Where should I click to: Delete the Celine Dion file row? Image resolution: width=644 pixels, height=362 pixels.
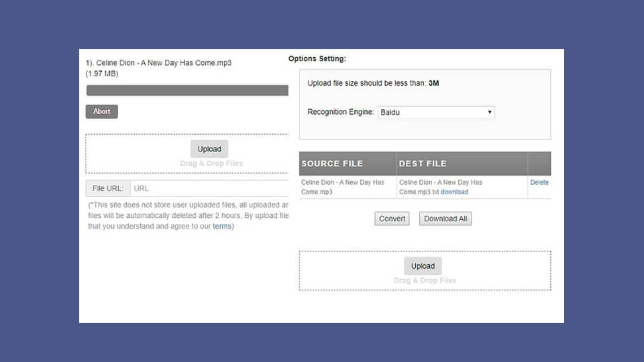coord(539,182)
